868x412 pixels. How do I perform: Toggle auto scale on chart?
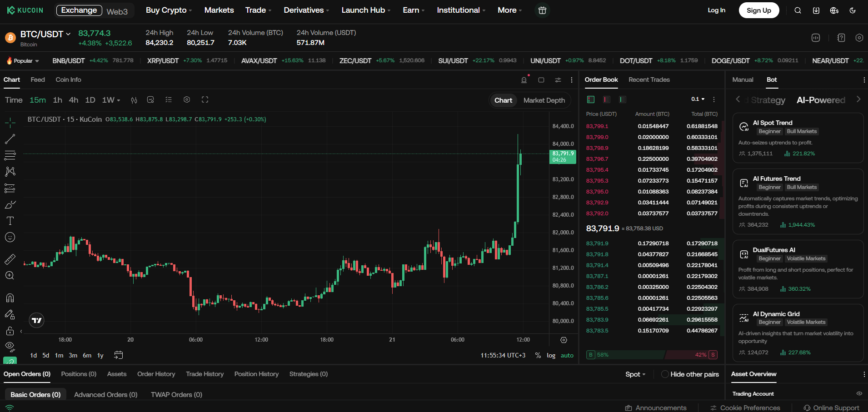(567, 356)
